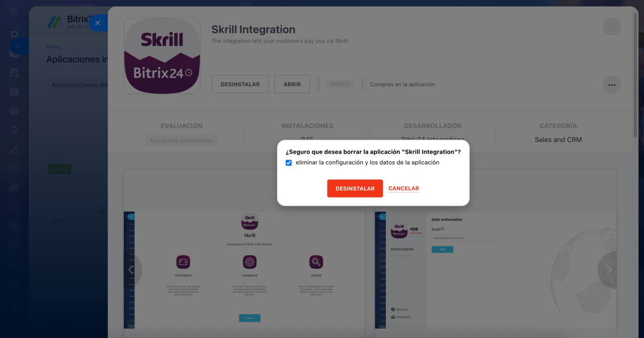Click the Compras en la aplicación text
Image resolution: width=644 pixels, height=338 pixels.
[403, 84]
